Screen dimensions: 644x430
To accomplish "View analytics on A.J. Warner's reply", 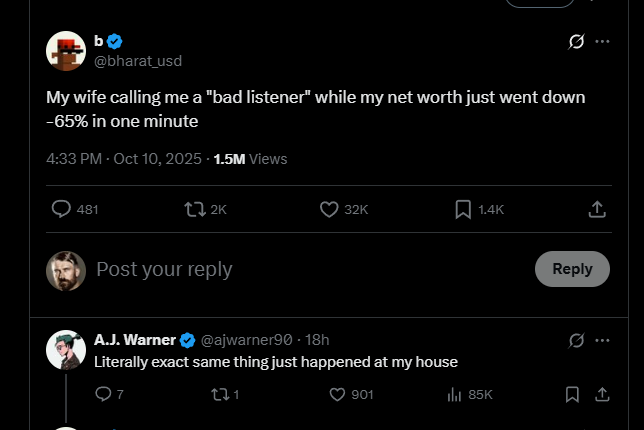I will click(x=453, y=394).
